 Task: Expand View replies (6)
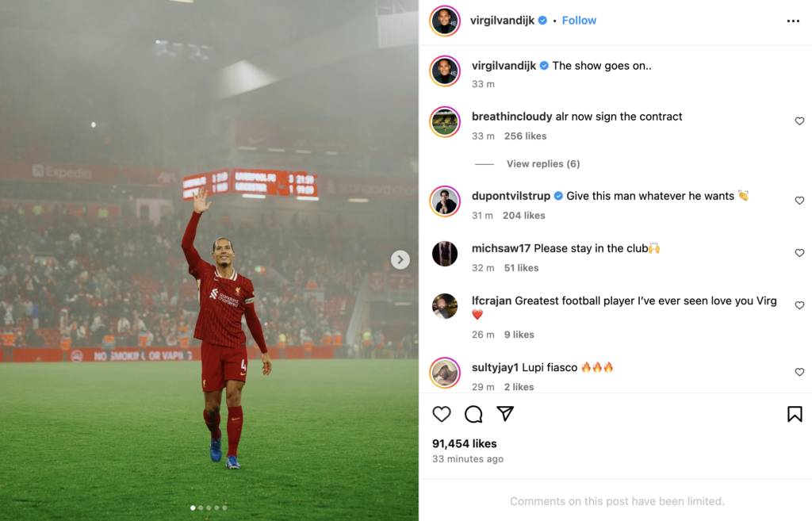[x=542, y=163]
